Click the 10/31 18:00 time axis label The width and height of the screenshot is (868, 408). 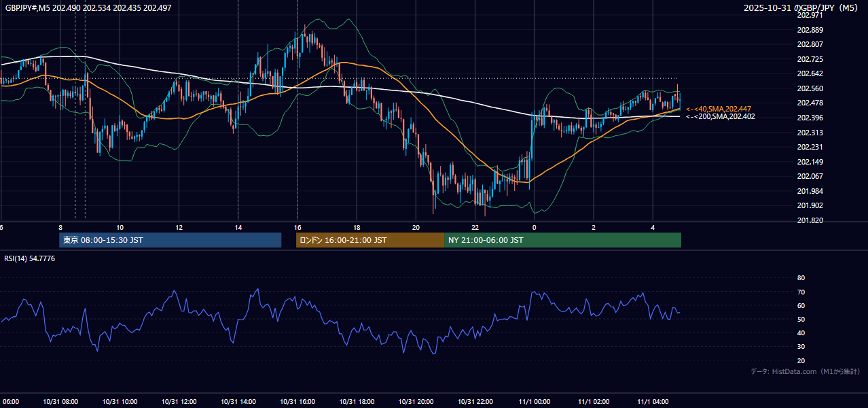click(x=357, y=401)
